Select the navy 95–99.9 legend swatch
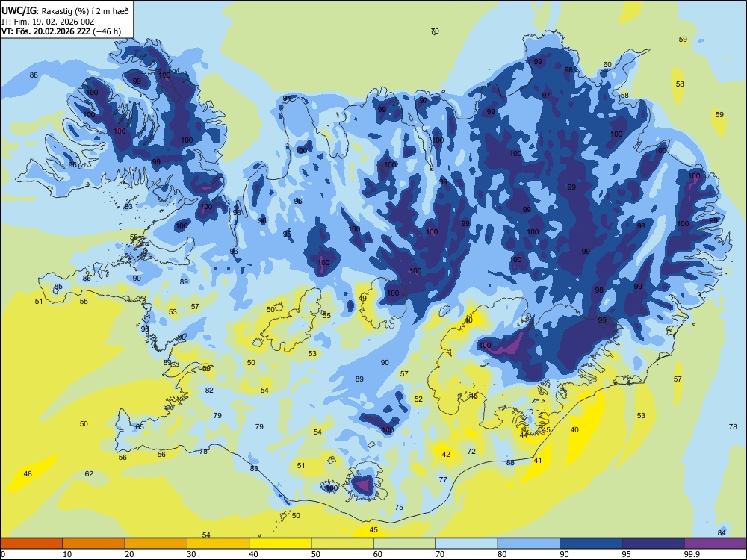Image resolution: width=747 pixels, height=560 pixels. (653, 544)
